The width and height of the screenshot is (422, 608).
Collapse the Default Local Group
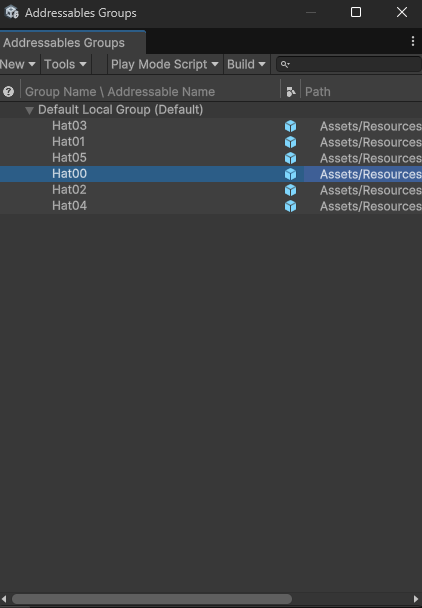29,111
